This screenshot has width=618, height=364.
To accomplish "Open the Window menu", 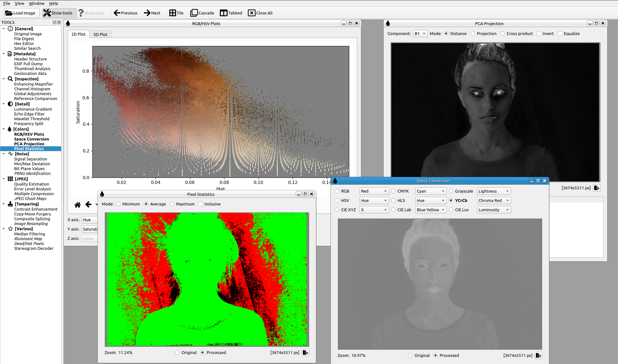I will point(37,3).
